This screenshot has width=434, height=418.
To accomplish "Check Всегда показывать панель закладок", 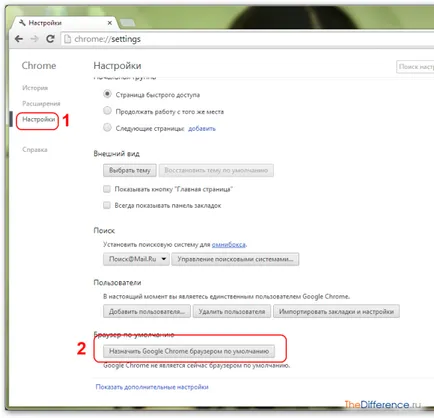I will pyautogui.click(x=107, y=205).
